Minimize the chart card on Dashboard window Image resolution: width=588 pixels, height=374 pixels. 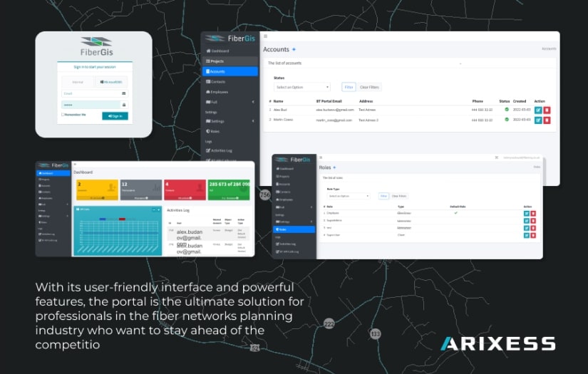(154, 210)
